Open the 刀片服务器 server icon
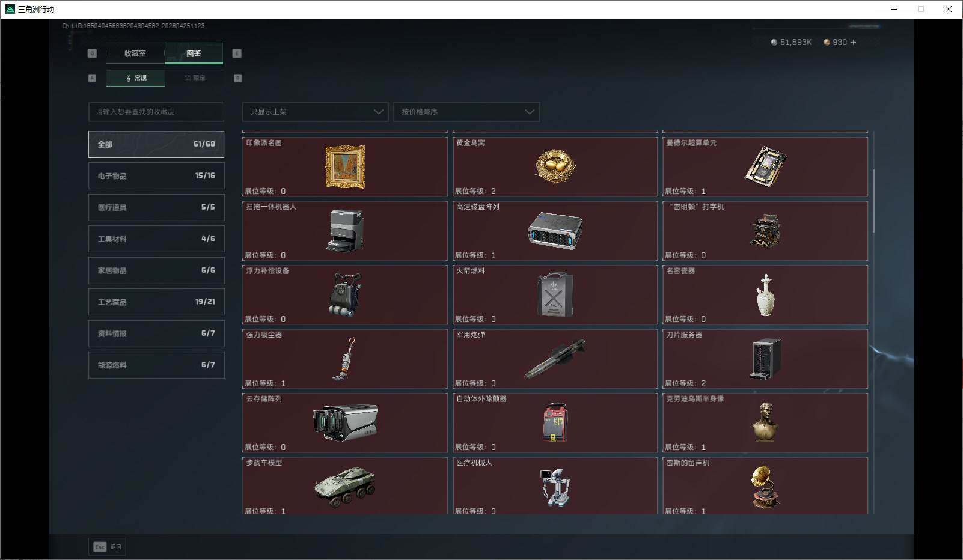 765,359
